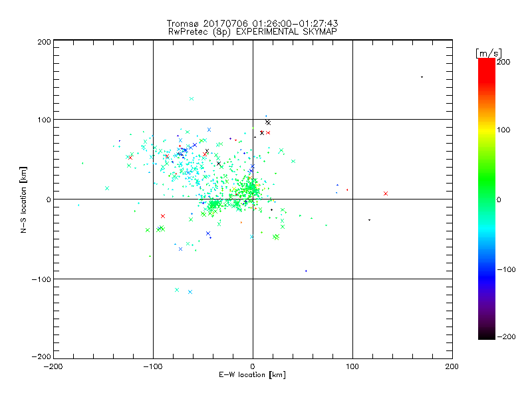Click the y-axis tick label '100'
532x399 pixels.
[44, 120]
